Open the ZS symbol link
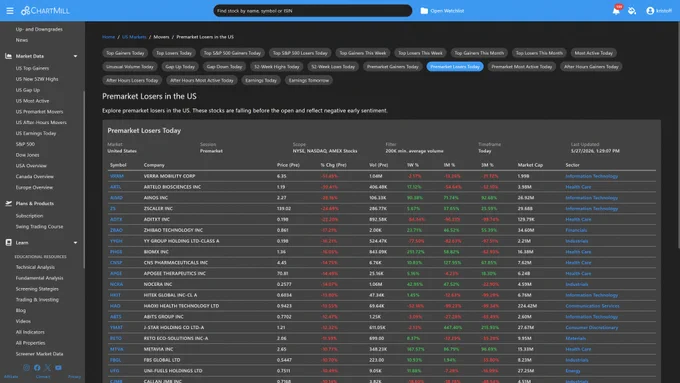Viewport: 680px width, 383px height. click(x=113, y=209)
